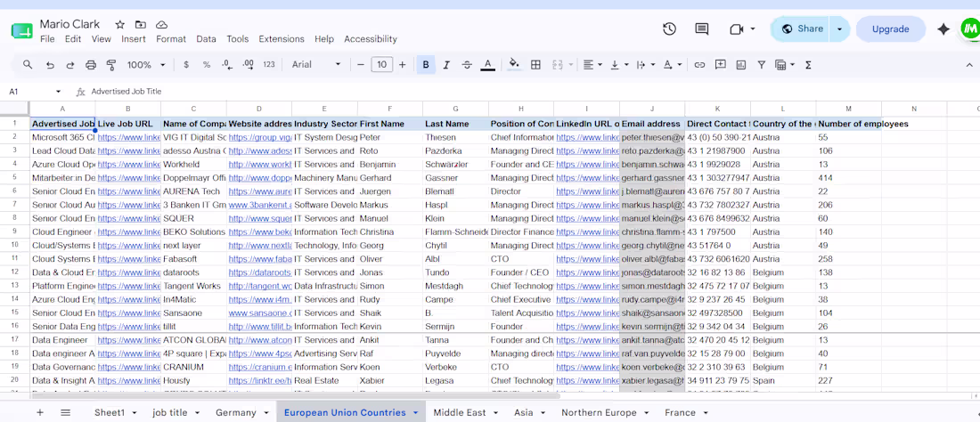
Task: Open the text color picker
Action: point(487,64)
